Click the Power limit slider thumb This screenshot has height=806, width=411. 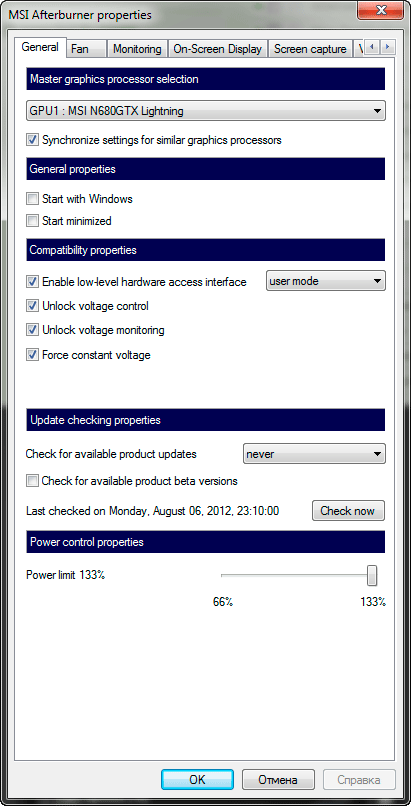(x=372, y=576)
